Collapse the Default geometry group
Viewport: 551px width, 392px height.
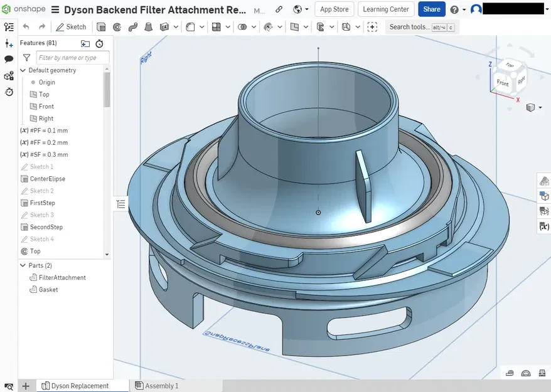tap(23, 70)
